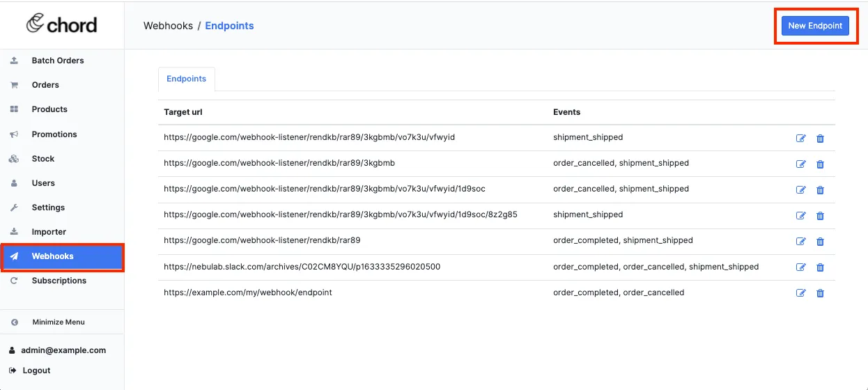Click the URL ending in rendkb/rar89/3kgbmb

pyautogui.click(x=279, y=163)
